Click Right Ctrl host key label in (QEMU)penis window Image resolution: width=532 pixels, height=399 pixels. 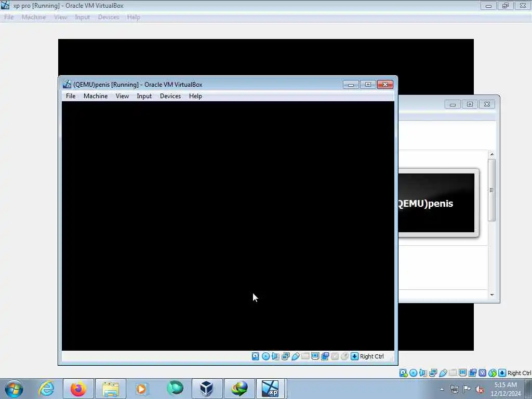[372, 356]
